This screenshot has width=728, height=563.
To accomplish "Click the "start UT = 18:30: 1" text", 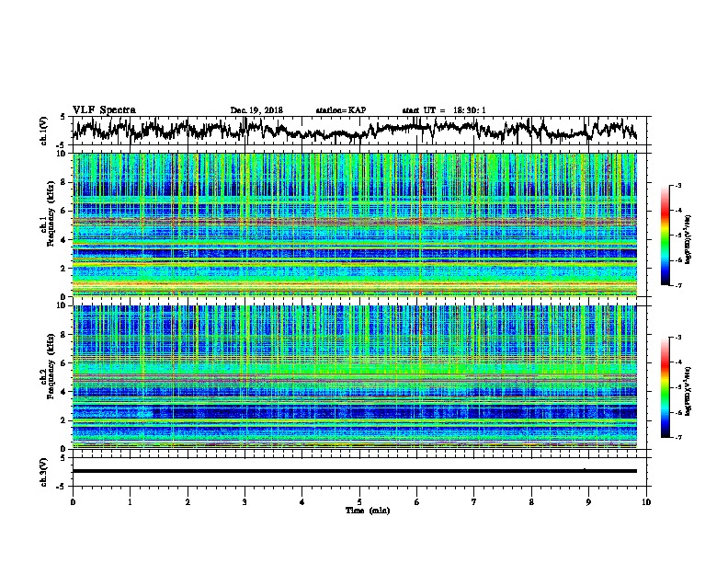I will coord(444,110).
